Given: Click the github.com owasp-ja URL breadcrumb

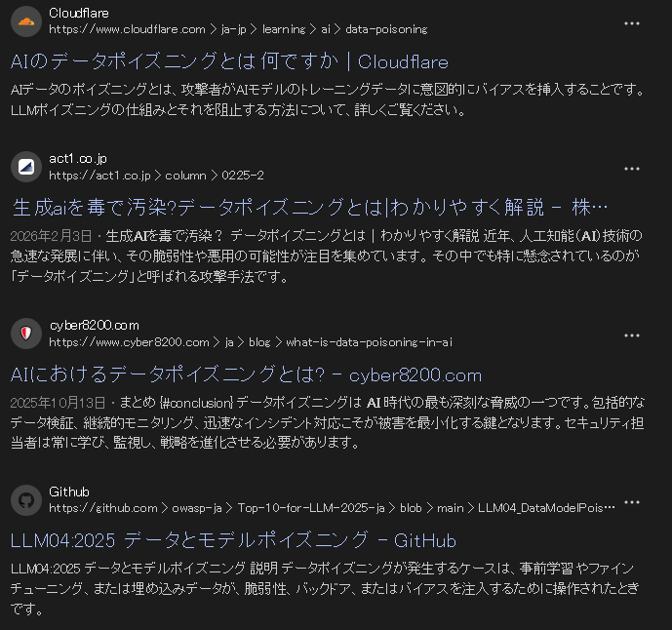Looking at the screenshot, I should click(x=332, y=508).
